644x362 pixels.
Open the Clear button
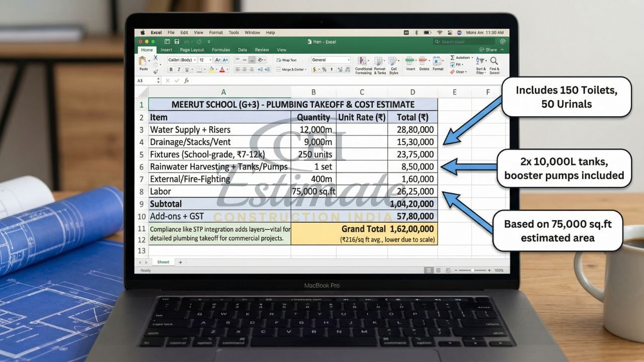tap(459, 72)
